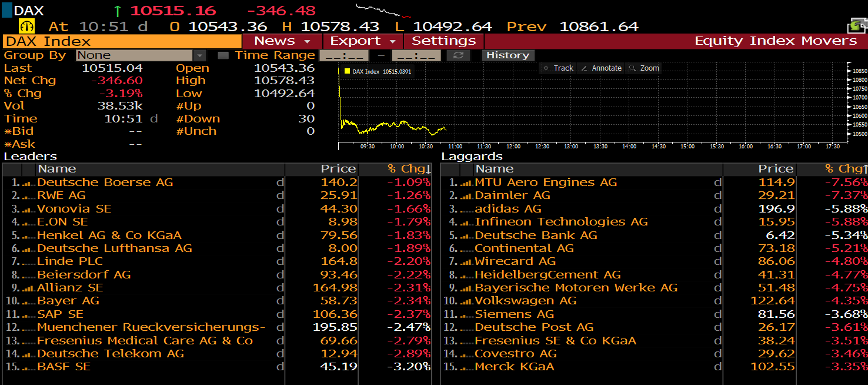Click the bar icon beside Daimler AG
868x385 pixels.
(x=466, y=196)
